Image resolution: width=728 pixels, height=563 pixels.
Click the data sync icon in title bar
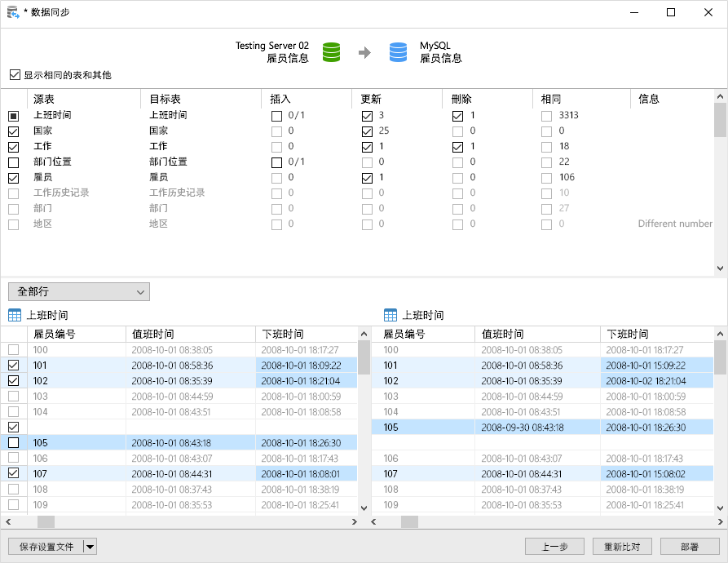(x=13, y=12)
